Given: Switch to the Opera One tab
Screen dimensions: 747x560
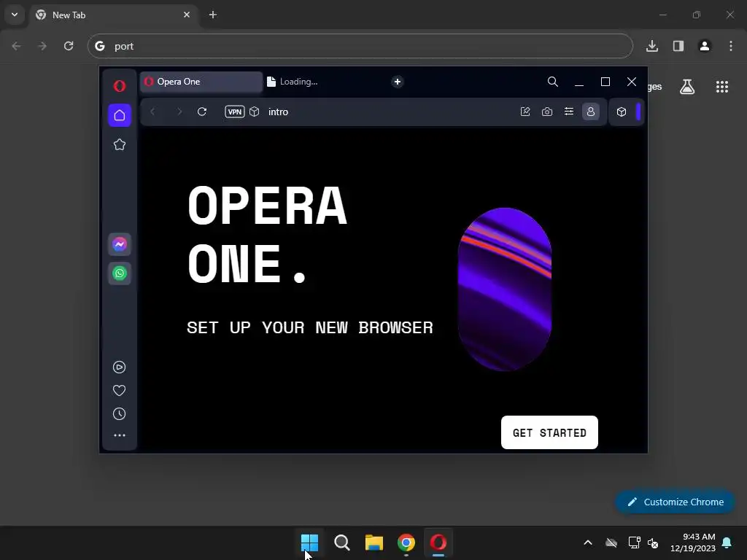Looking at the screenshot, I should click(x=201, y=82).
